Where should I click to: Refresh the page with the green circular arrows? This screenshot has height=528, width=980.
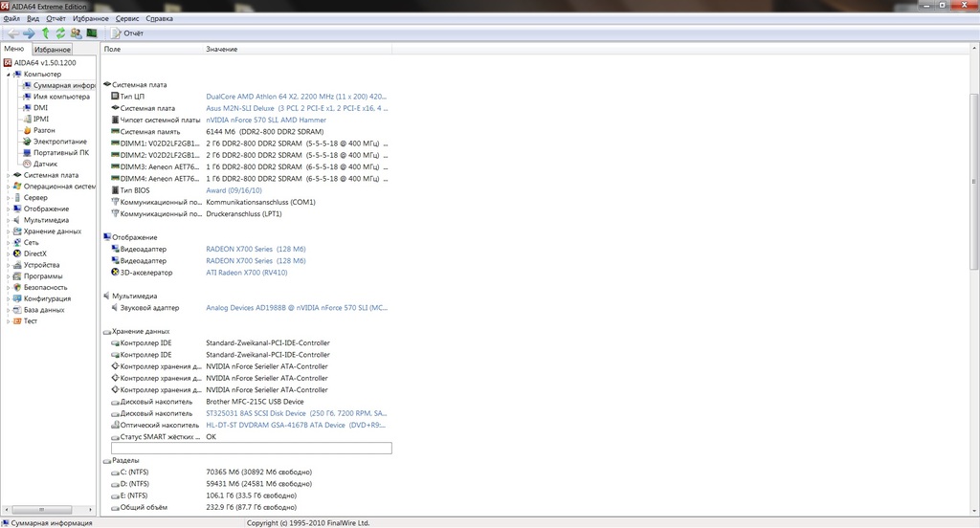[60, 33]
